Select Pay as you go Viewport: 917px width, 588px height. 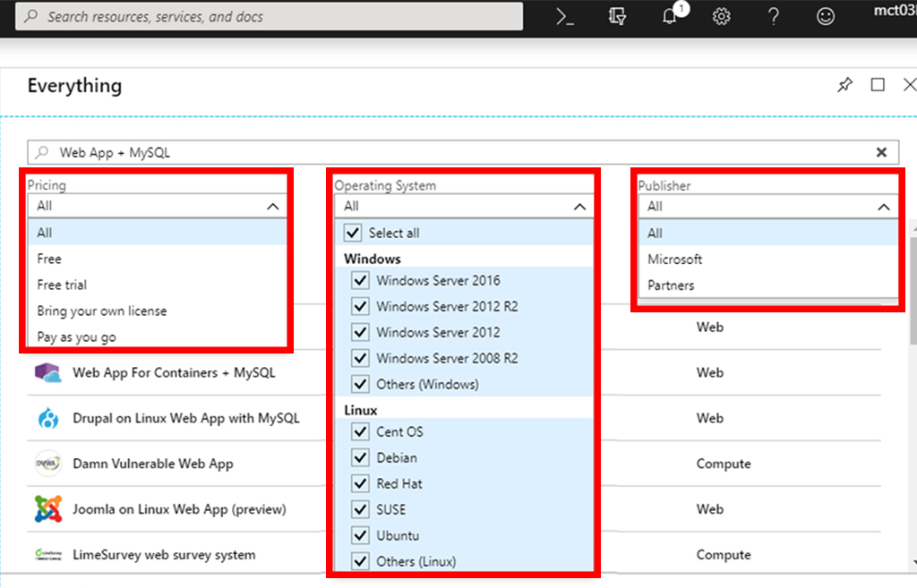tap(158, 337)
